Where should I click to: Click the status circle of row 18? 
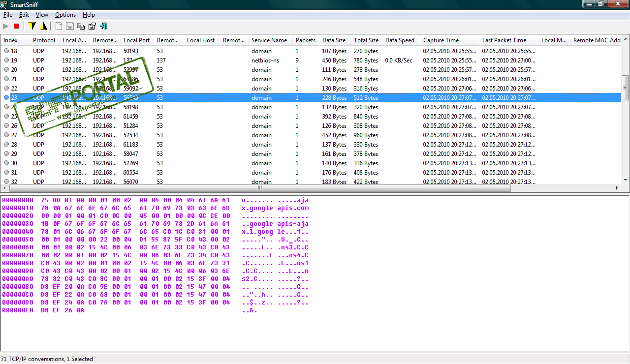pos(6,51)
